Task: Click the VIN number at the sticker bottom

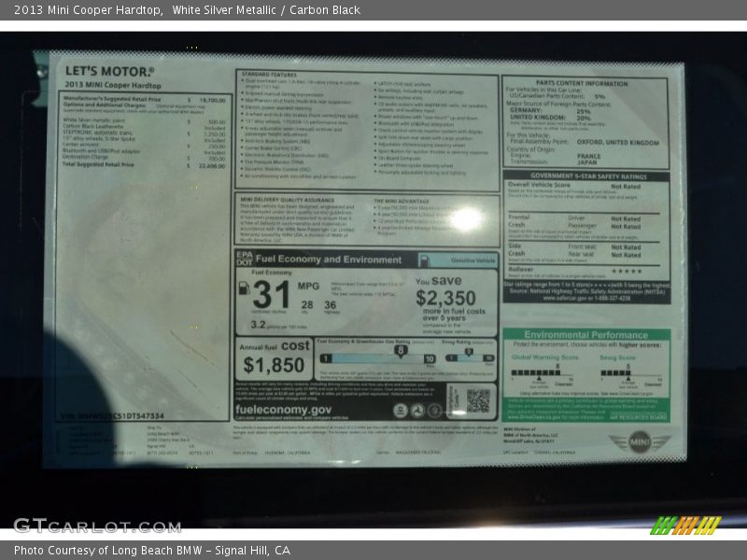Action: 112,416
